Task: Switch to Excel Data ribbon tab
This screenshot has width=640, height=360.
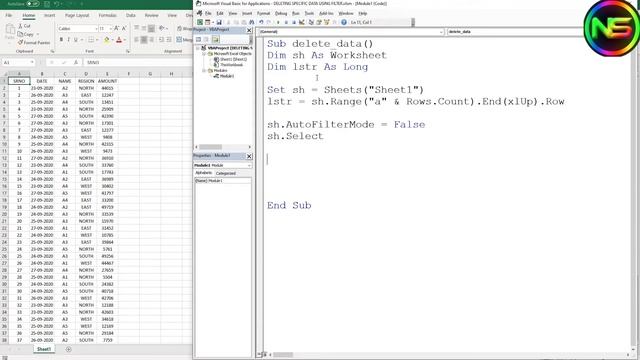Action: pos(131,16)
